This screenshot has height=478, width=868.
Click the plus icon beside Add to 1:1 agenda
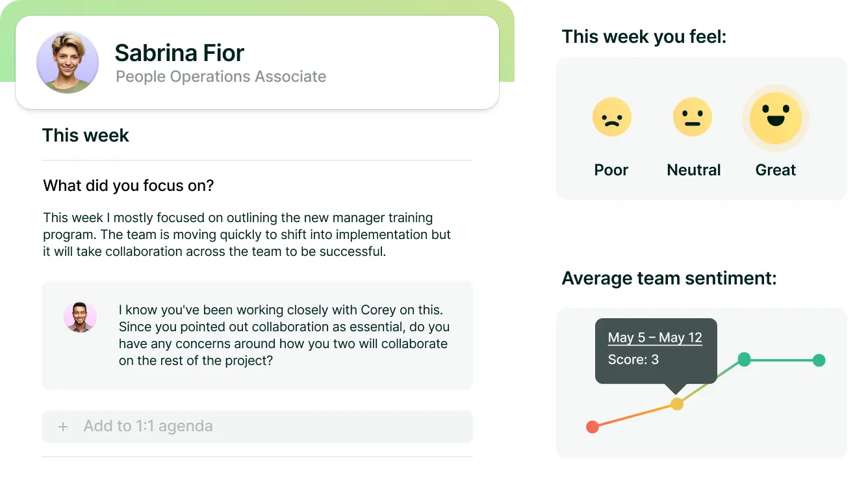pos(63,427)
